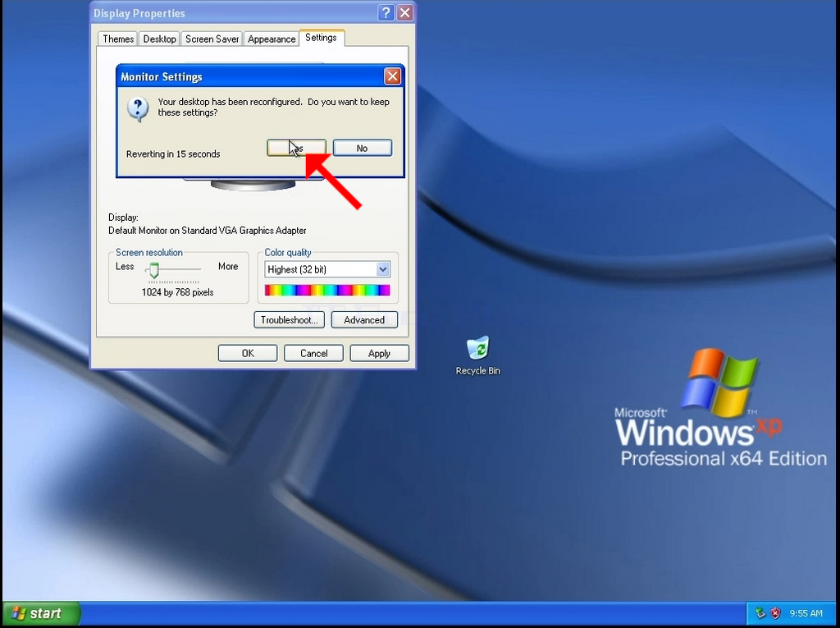Screen dimensions: 840x628
Task: Click the Screen resolution slider thumb
Action: click(154, 270)
